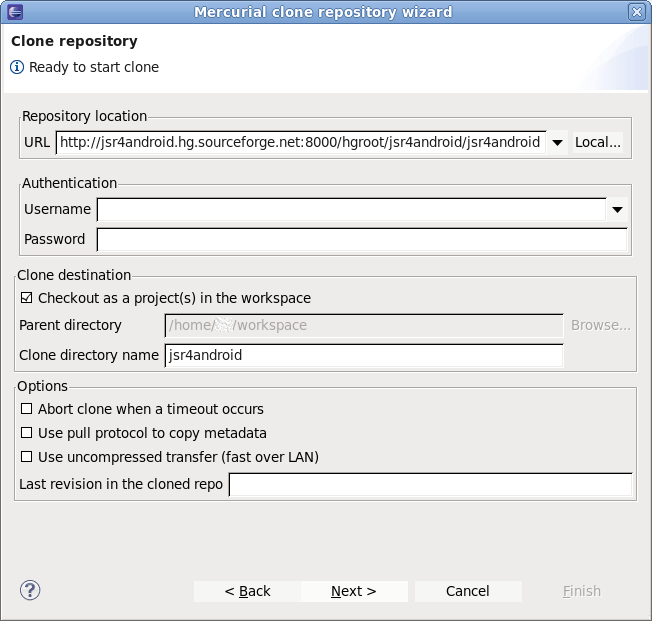This screenshot has height=621, width=652.
Task: Click the Repository location group label
Action: [84, 116]
